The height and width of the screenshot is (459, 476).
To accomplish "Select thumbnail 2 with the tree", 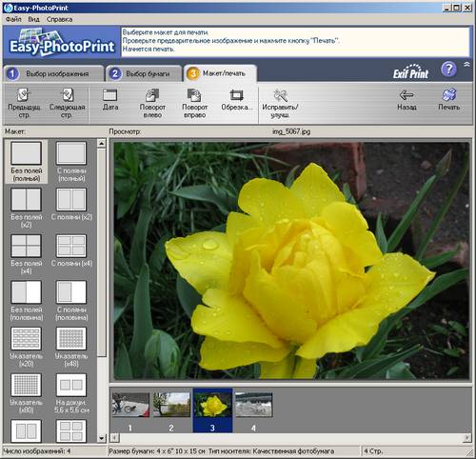I will [x=171, y=405].
